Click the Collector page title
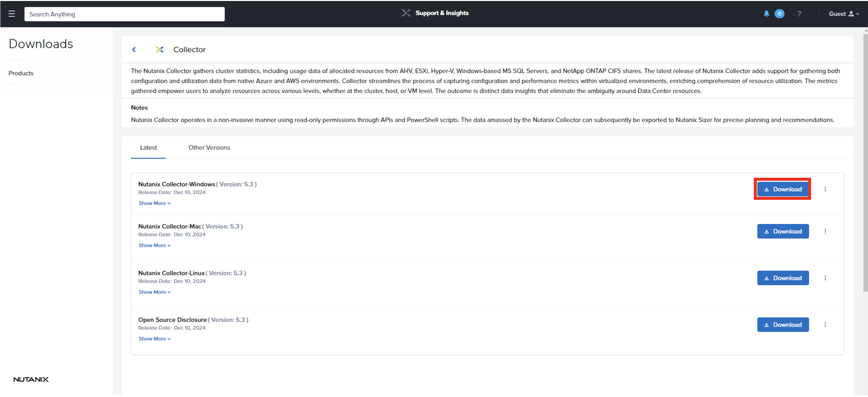 click(189, 50)
